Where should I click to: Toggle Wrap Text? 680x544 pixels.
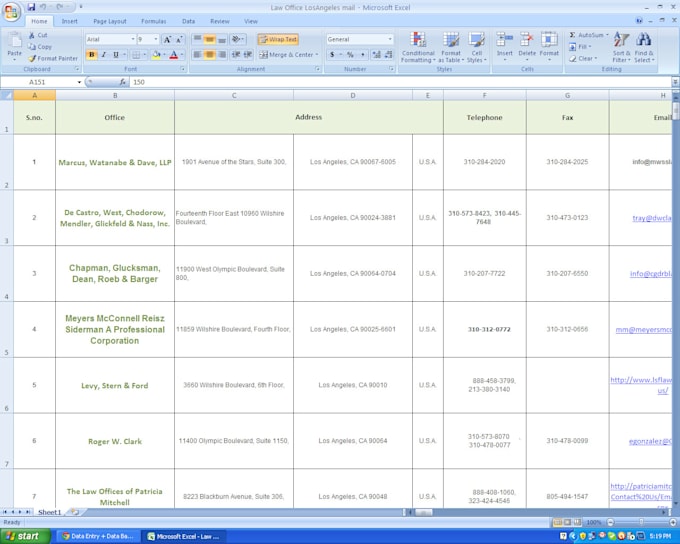pos(278,39)
